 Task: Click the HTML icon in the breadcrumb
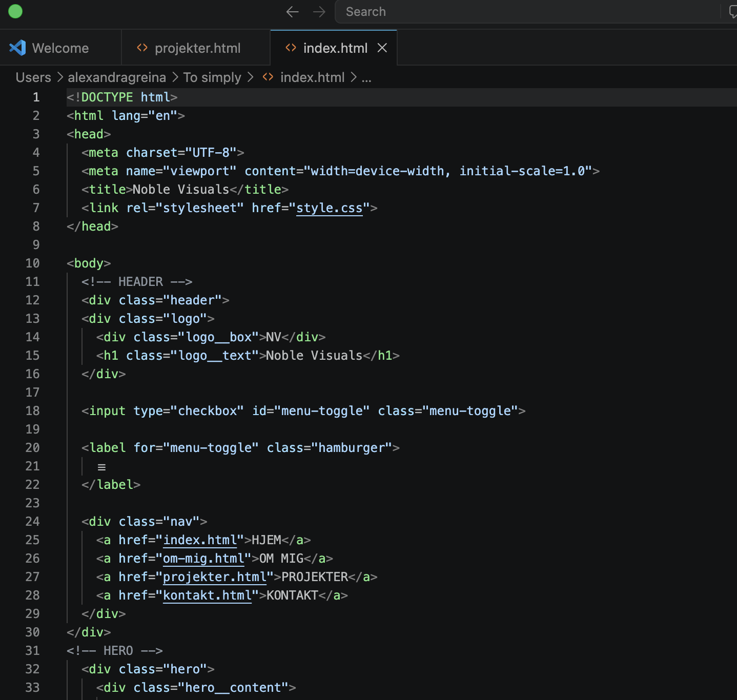point(268,77)
